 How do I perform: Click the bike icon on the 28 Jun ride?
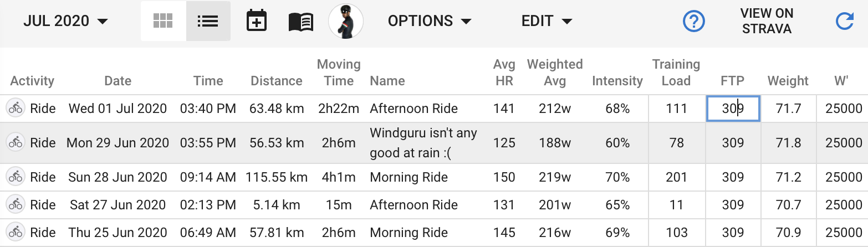tap(16, 177)
